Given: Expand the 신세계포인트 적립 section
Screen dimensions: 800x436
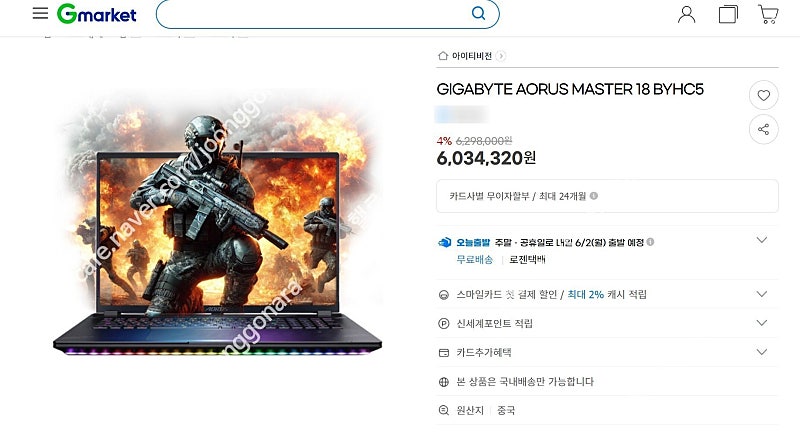Looking at the screenshot, I should click(x=762, y=323).
